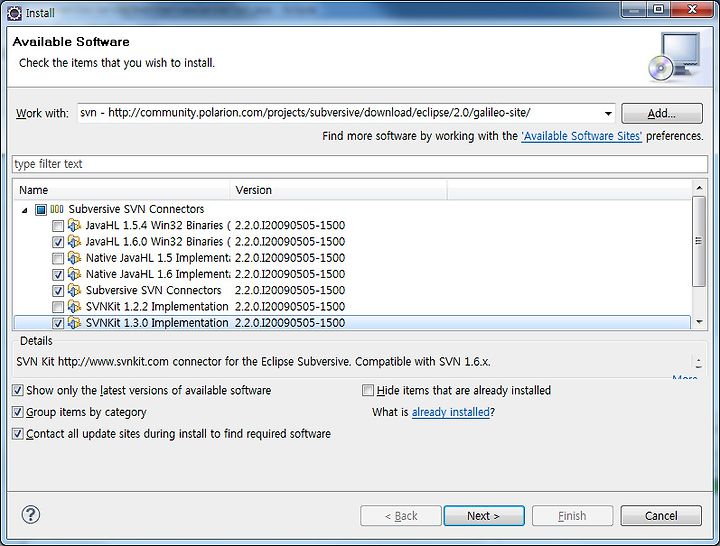The width and height of the screenshot is (720, 546).
Task: Uncheck JavaHL 1.6.0 Win32 Binaries checkbox
Action: pos(58,242)
